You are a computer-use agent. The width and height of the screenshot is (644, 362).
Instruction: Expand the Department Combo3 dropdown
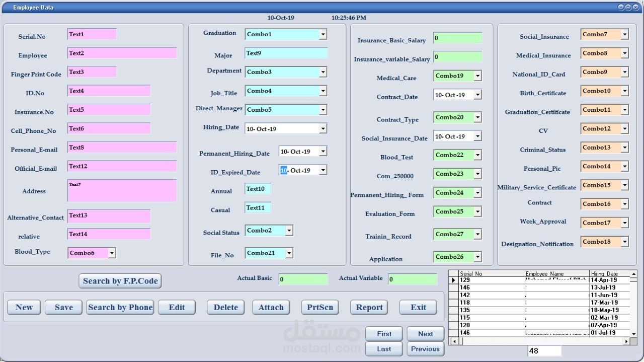[x=323, y=72]
